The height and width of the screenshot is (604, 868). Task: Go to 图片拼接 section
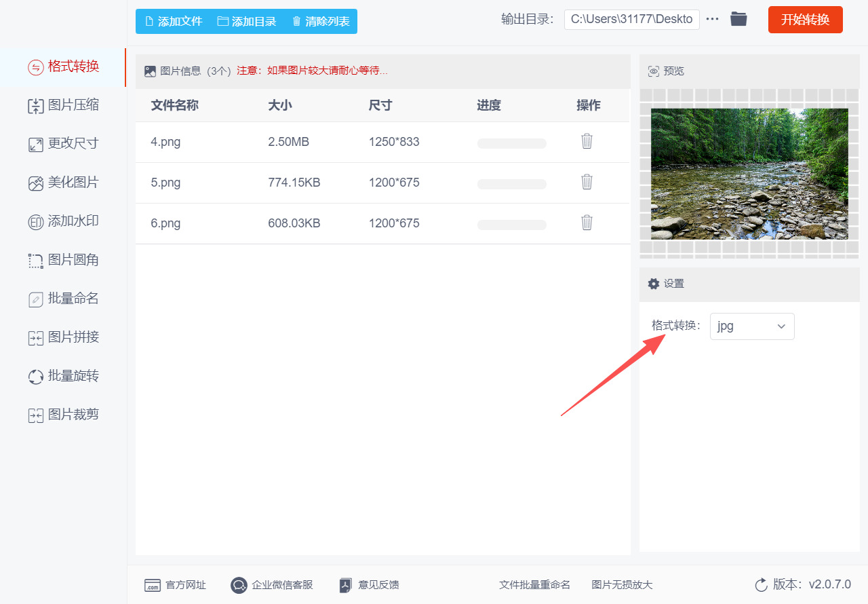pos(63,337)
